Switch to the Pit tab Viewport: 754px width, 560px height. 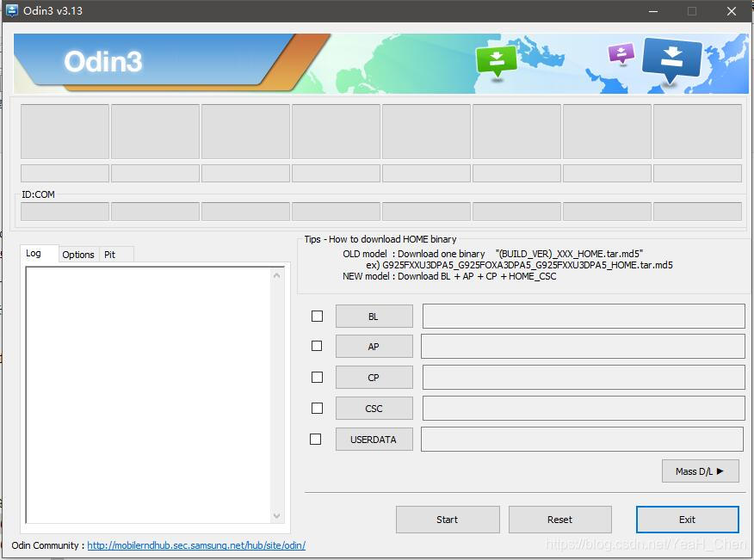(x=115, y=255)
